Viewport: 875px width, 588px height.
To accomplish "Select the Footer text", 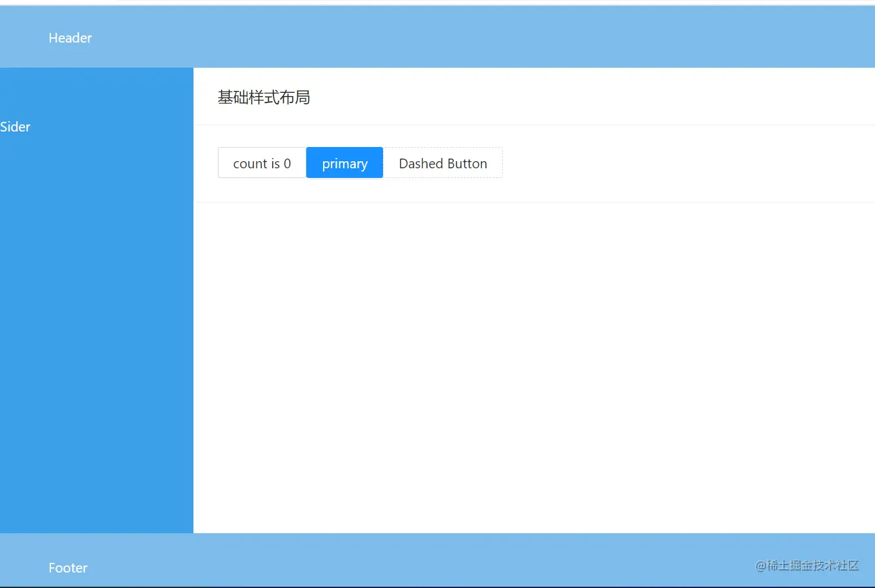I will click(x=68, y=568).
